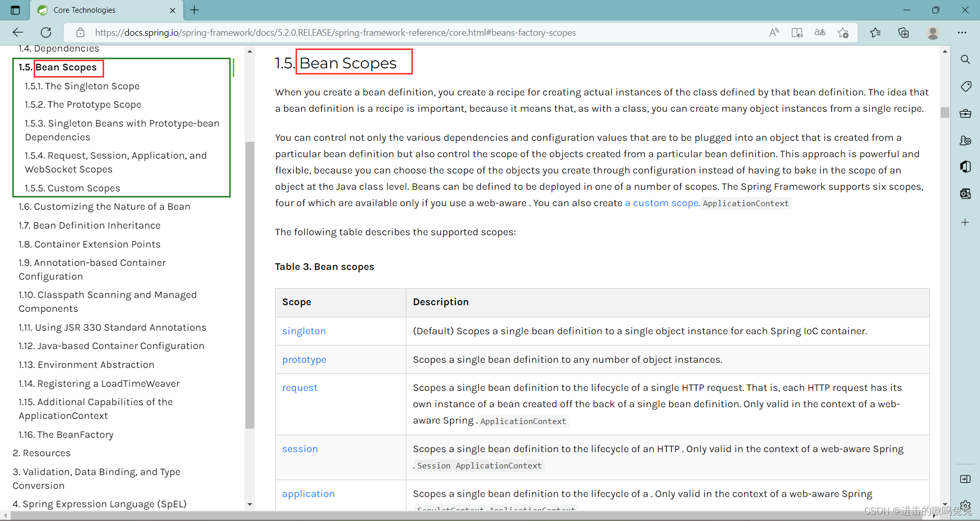Open the sidebar Microsoft 365 icon
This screenshot has width=980, height=521.
coord(965,167)
